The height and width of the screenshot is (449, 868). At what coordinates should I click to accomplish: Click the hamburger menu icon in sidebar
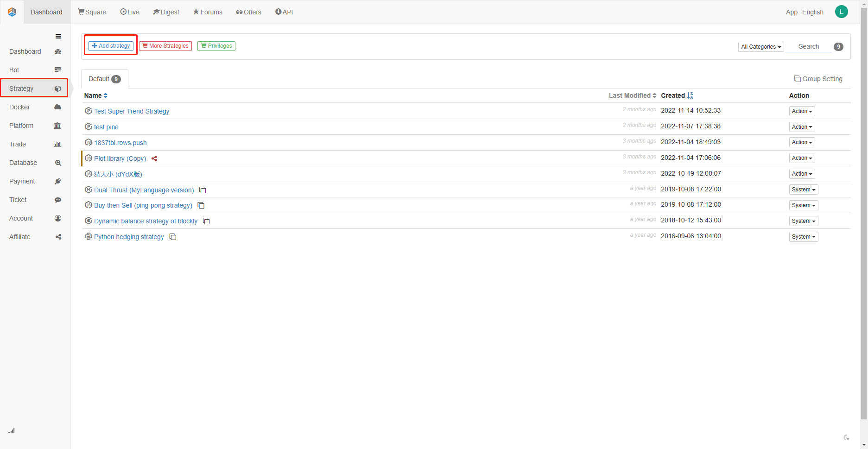tap(58, 36)
